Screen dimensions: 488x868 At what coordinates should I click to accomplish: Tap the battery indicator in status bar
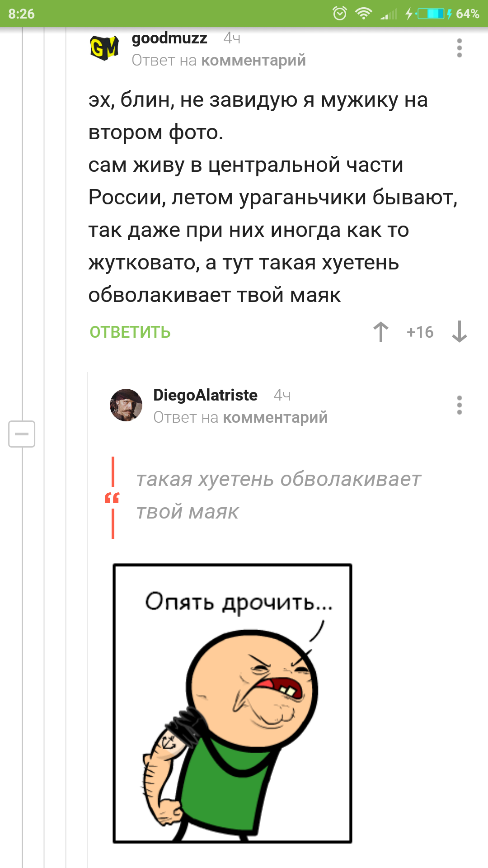coord(431,14)
